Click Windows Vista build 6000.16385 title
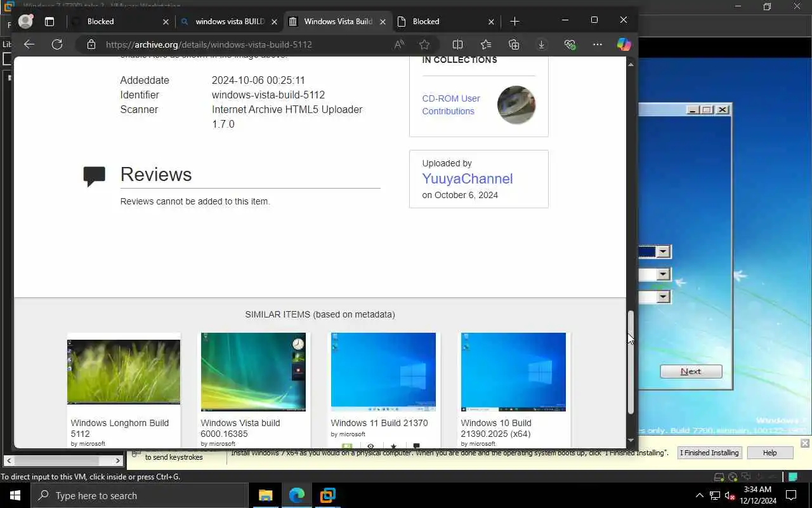This screenshot has width=812, height=508. [240, 429]
